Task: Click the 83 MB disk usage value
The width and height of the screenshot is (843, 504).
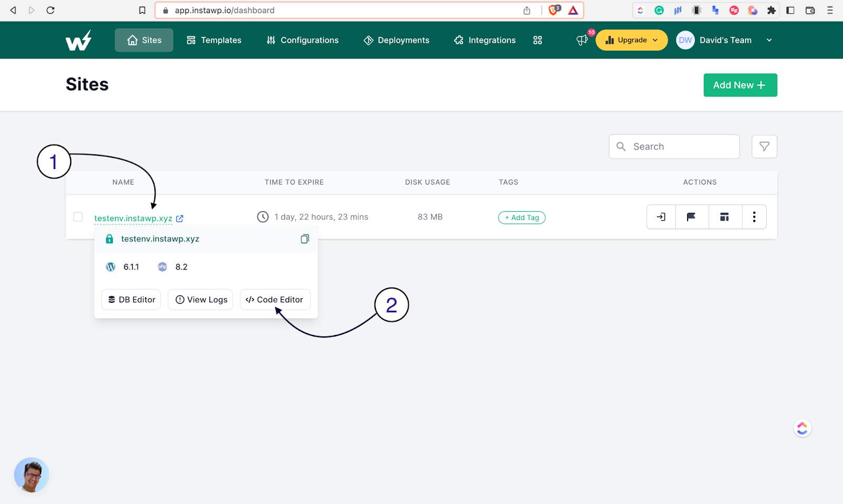Action: (x=430, y=217)
